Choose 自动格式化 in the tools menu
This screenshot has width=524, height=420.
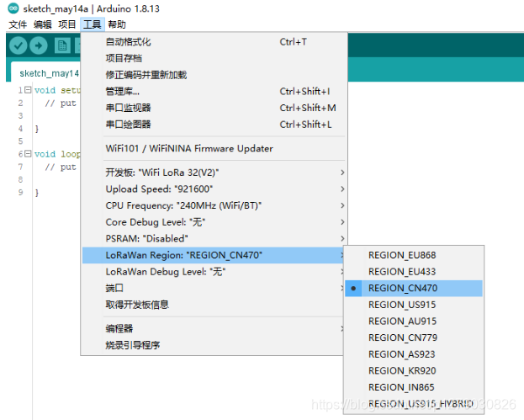213,42
